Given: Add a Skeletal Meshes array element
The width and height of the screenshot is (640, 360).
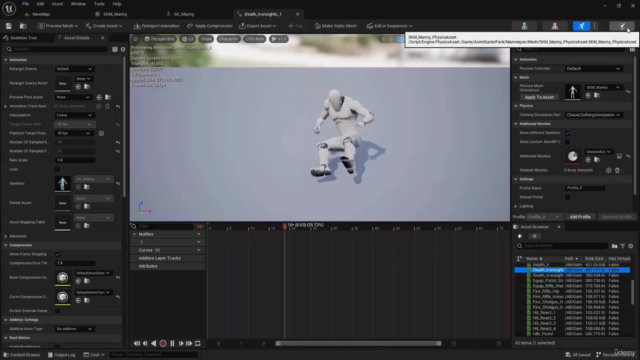Looking at the screenshot, I should 609,170.
